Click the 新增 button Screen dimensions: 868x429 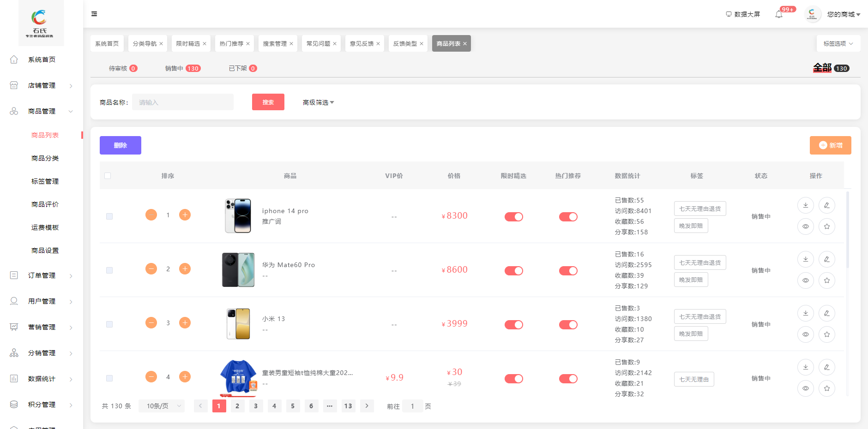point(830,145)
